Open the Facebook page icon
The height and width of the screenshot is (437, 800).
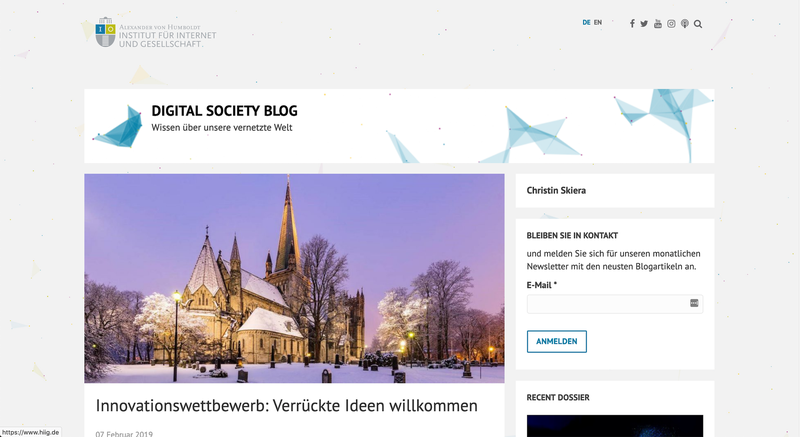(x=632, y=23)
